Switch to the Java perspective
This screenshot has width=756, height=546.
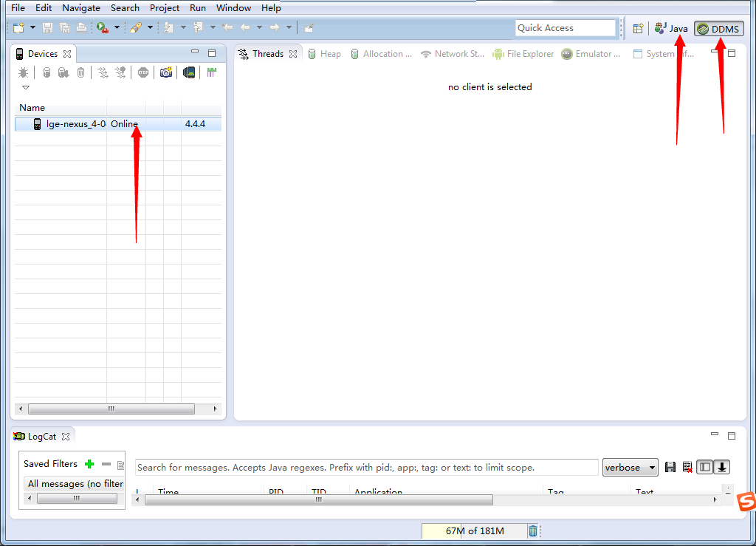tap(671, 29)
